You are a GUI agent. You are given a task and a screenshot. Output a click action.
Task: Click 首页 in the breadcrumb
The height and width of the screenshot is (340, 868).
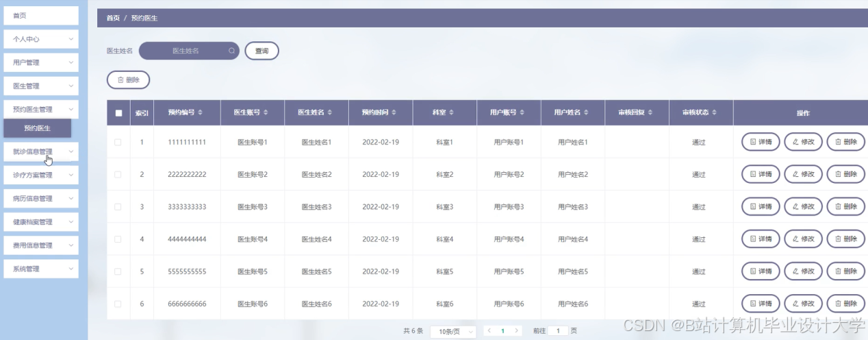tap(113, 19)
